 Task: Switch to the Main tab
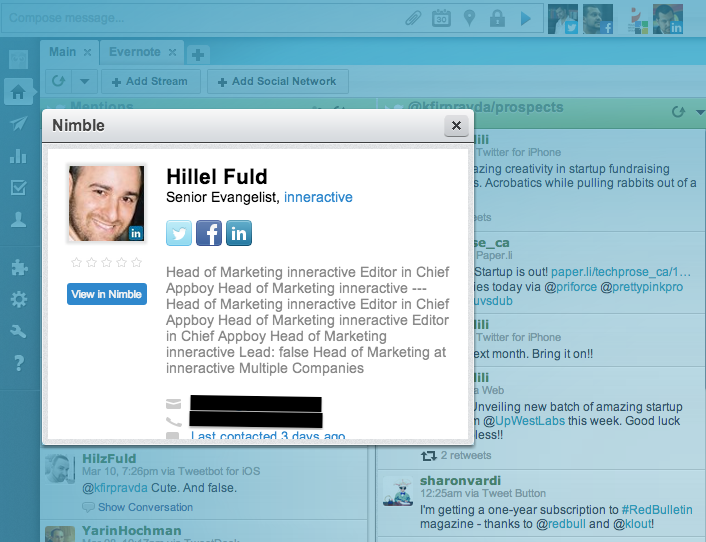[62, 52]
